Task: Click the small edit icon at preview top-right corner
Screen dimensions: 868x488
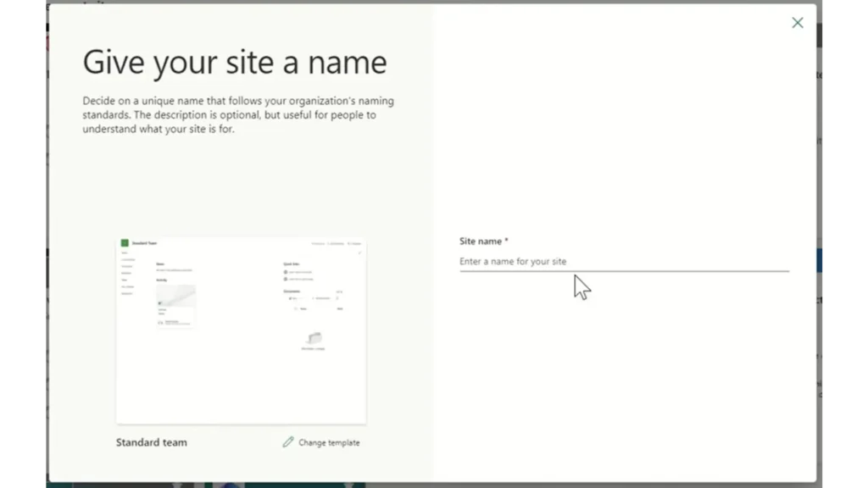Action: [x=359, y=252]
